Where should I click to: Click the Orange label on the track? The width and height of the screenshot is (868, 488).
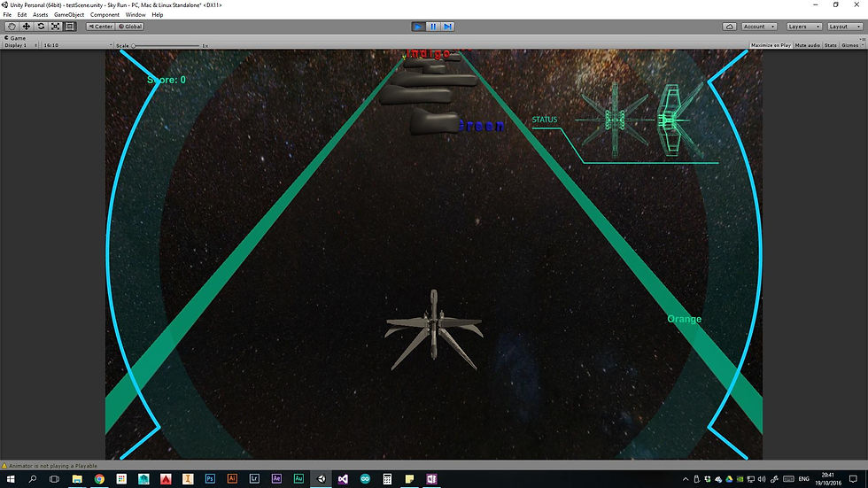(684, 319)
